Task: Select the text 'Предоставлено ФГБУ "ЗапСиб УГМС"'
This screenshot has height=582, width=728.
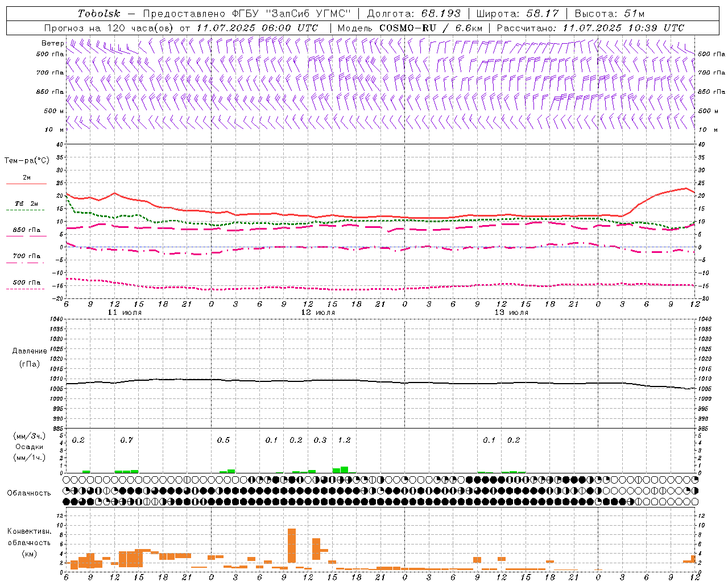Action: [247, 14]
